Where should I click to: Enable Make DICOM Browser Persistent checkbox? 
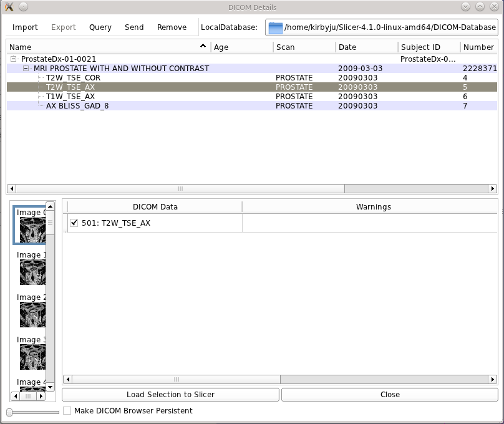(x=67, y=410)
